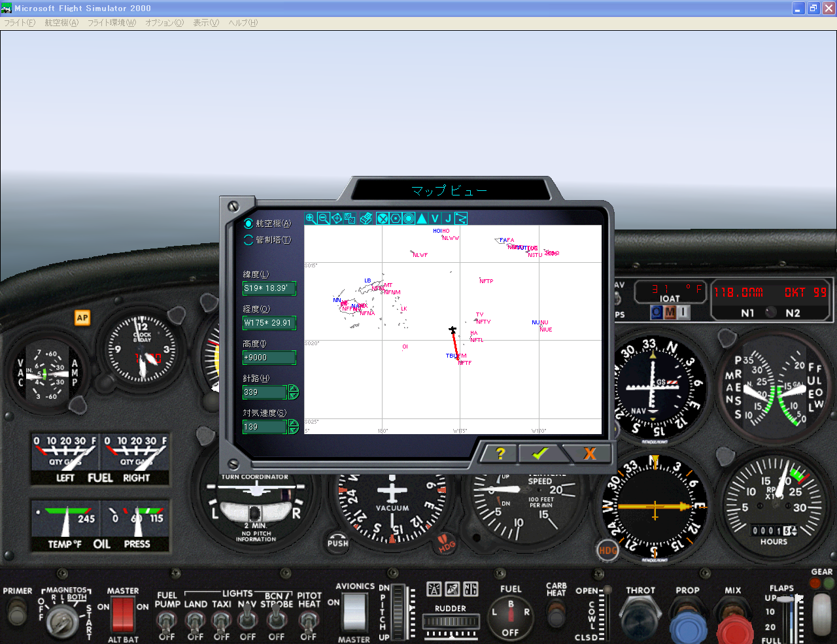Click the 対気速度(S) airspeed stepper arrows

point(293,427)
